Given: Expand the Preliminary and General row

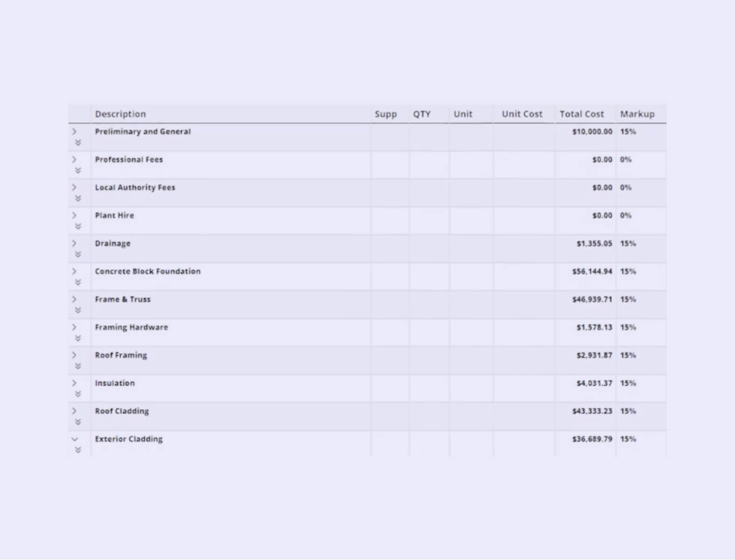Looking at the screenshot, I should coord(74,132).
